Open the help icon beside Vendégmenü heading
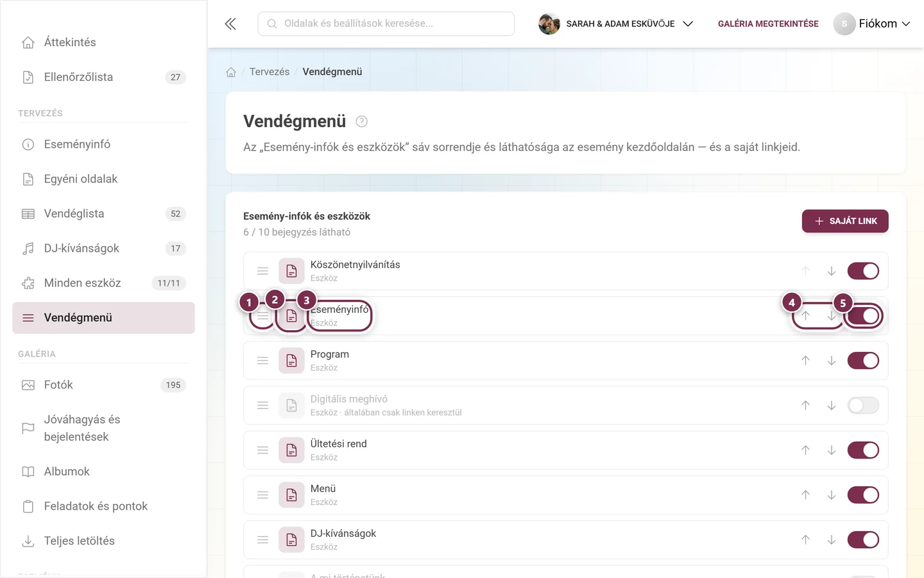Image resolution: width=924 pixels, height=578 pixels. pyautogui.click(x=361, y=121)
